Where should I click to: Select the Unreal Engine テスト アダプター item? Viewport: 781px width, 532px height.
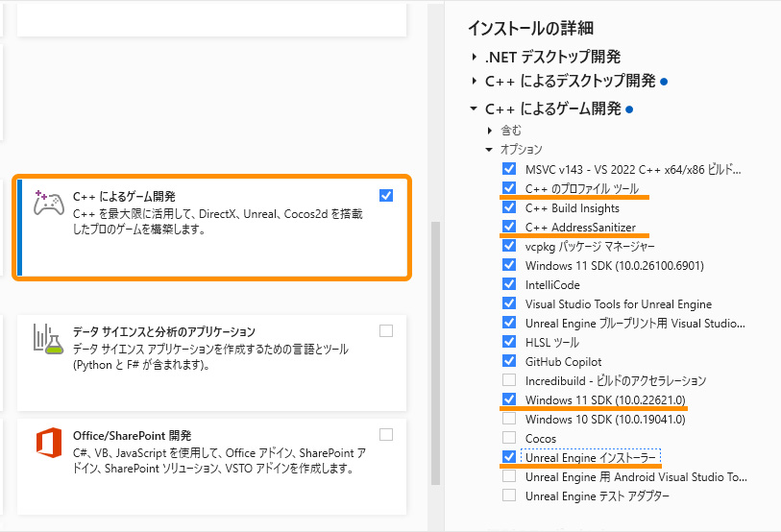click(597, 496)
